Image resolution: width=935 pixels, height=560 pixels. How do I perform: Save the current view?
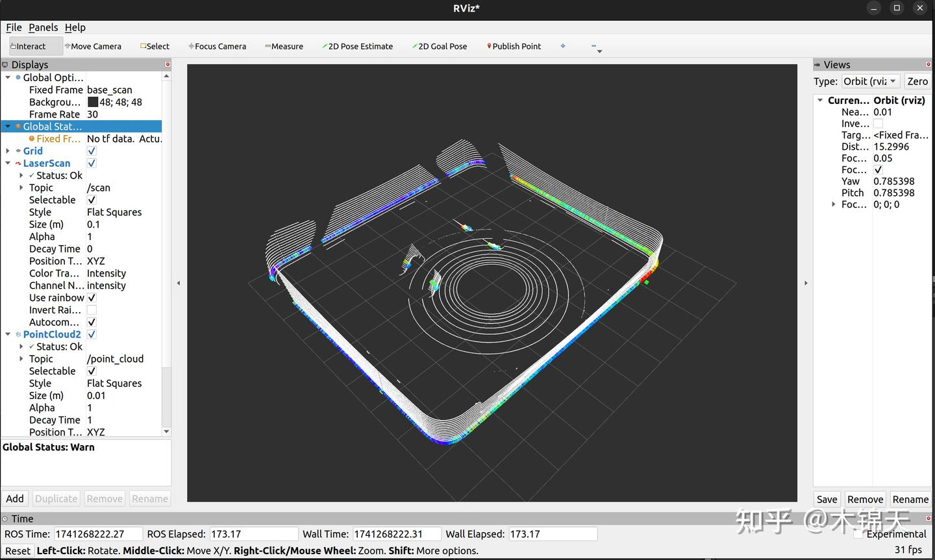(x=827, y=499)
